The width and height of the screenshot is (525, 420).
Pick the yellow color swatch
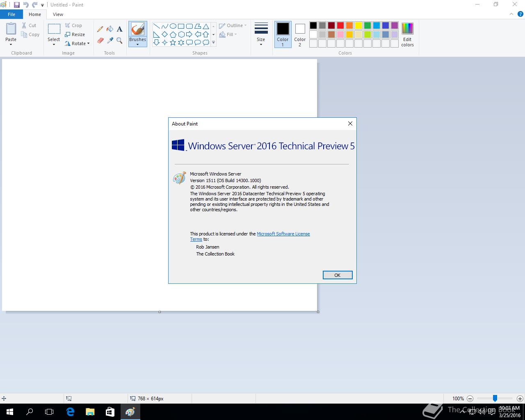click(x=358, y=25)
